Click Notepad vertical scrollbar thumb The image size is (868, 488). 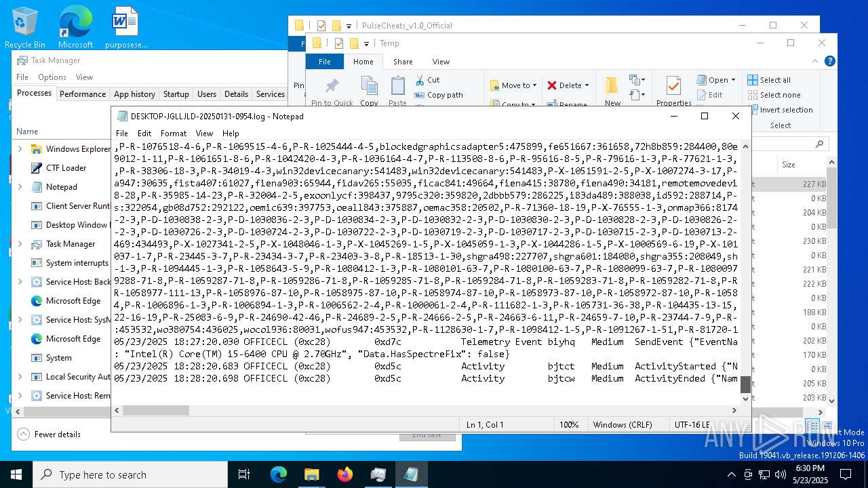[745, 384]
